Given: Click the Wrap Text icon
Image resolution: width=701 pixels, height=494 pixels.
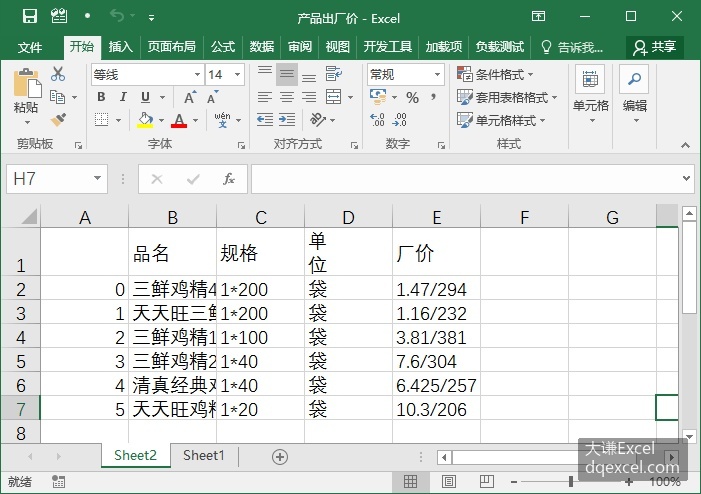Looking at the screenshot, I should 334,73.
